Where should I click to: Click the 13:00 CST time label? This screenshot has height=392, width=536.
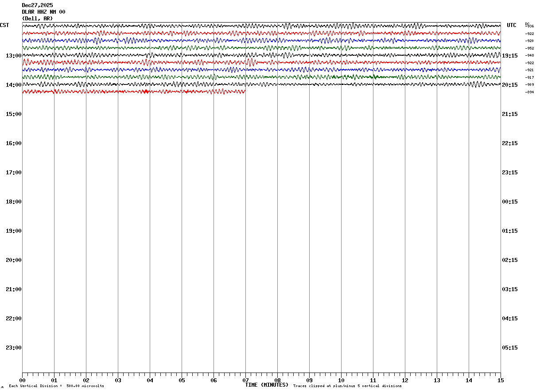coord(14,56)
